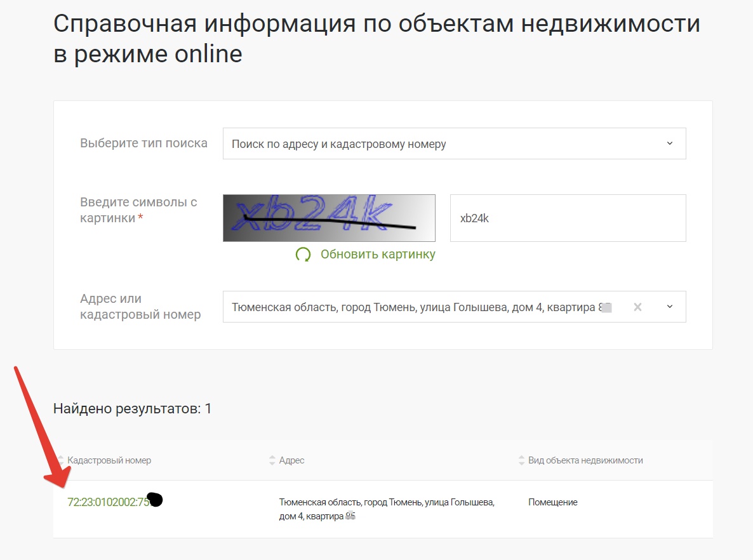Click the 'Введите символы с картинки' label

[x=138, y=210]
